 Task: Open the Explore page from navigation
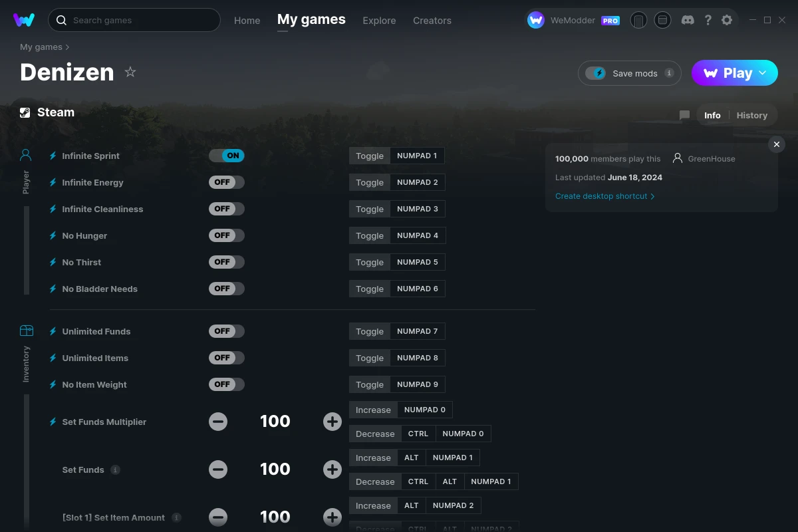pyautogui.click(x=379, y=21)
